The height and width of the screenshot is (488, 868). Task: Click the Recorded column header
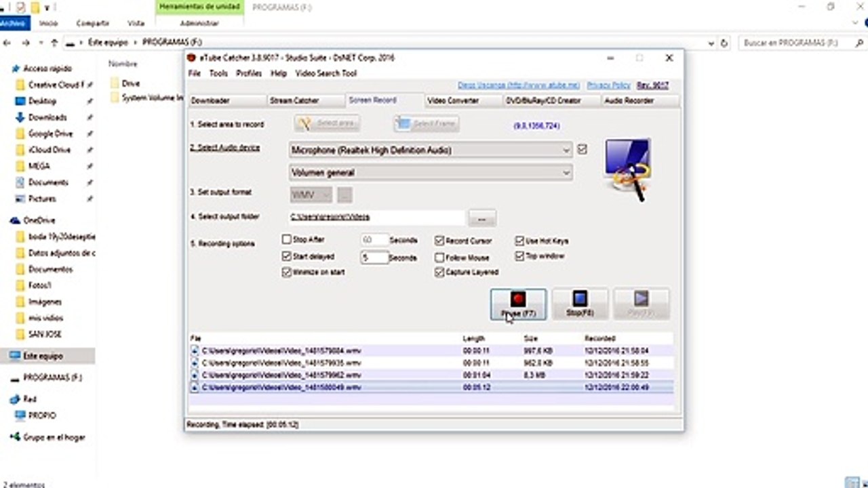tap(599, 338)
